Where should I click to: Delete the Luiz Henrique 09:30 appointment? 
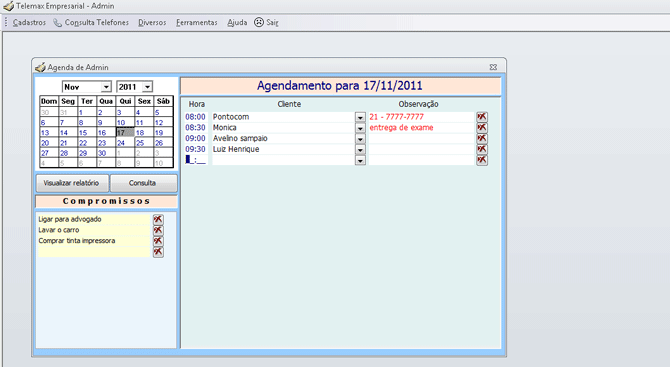coord(482,149)
